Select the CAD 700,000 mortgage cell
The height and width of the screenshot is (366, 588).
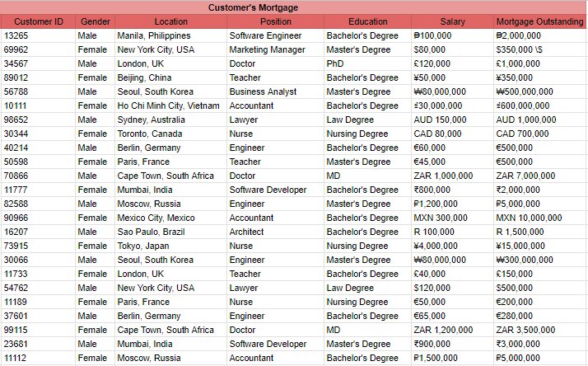522,134
